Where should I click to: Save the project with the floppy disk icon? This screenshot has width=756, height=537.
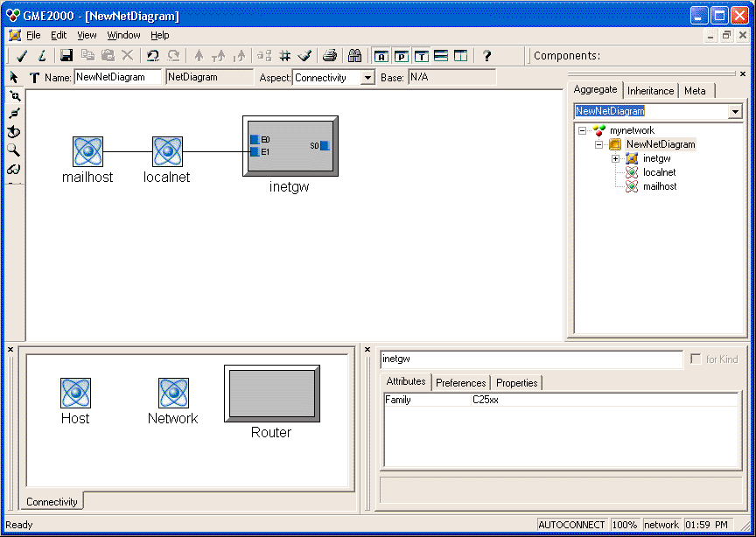tap(66, 56)
